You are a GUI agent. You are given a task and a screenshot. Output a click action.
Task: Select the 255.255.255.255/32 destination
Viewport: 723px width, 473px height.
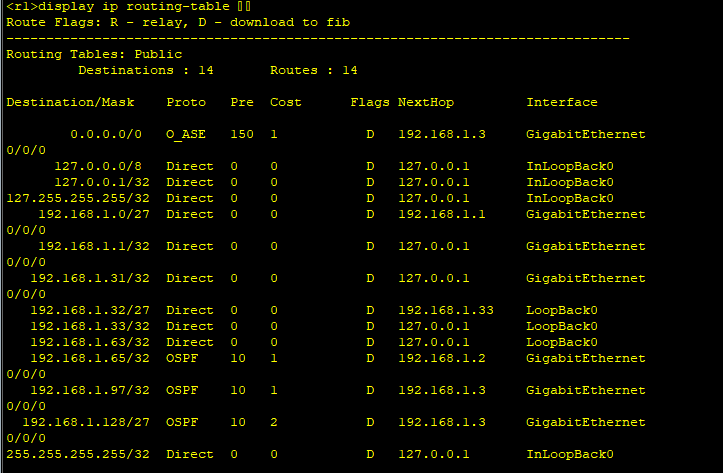click(x=78, y=454)
